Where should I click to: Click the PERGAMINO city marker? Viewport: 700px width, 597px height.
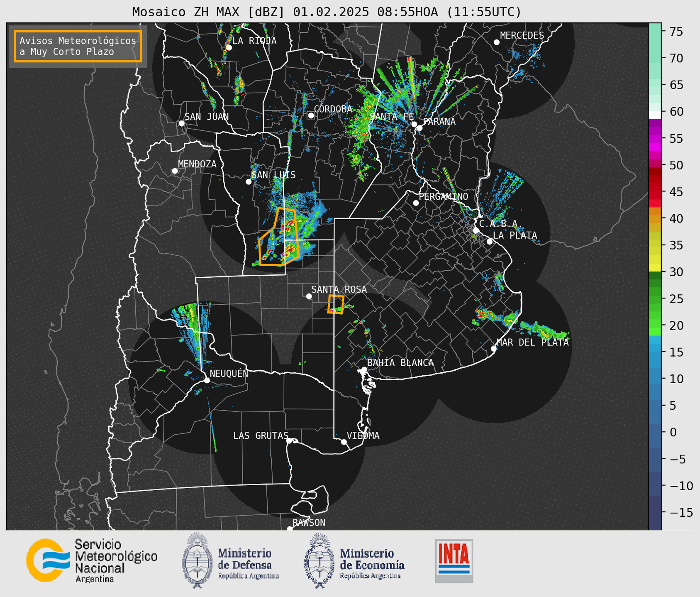pyautogui.click(x=416, y=203)
